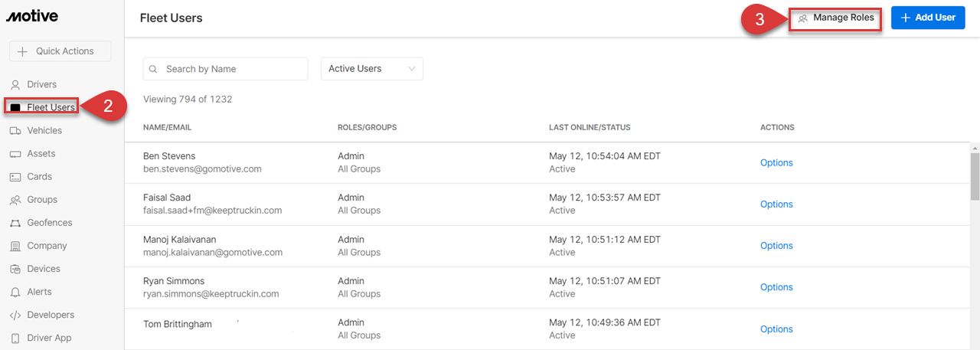Open the Alerts page
The height and width of the screenshot is (350, 980).
click(x=40, y=292)
